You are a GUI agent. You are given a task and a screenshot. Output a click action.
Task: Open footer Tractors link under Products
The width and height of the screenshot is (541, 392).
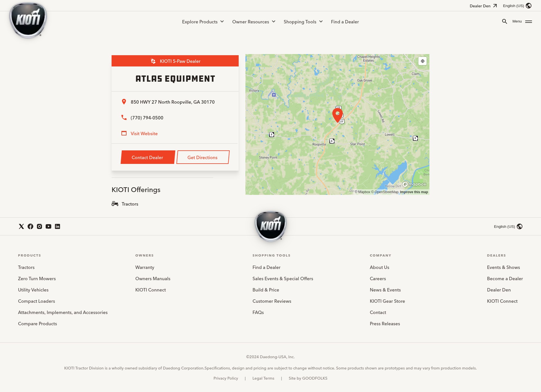26,267
